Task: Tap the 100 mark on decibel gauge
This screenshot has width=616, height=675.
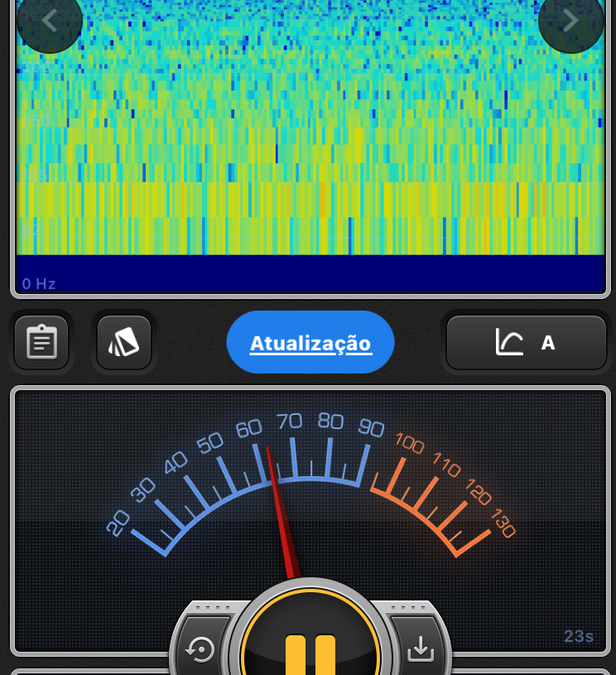Action: 410,443
